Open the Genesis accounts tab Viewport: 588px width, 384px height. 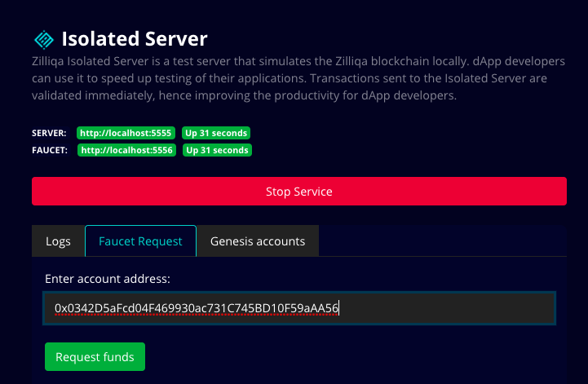click(258, 241)
